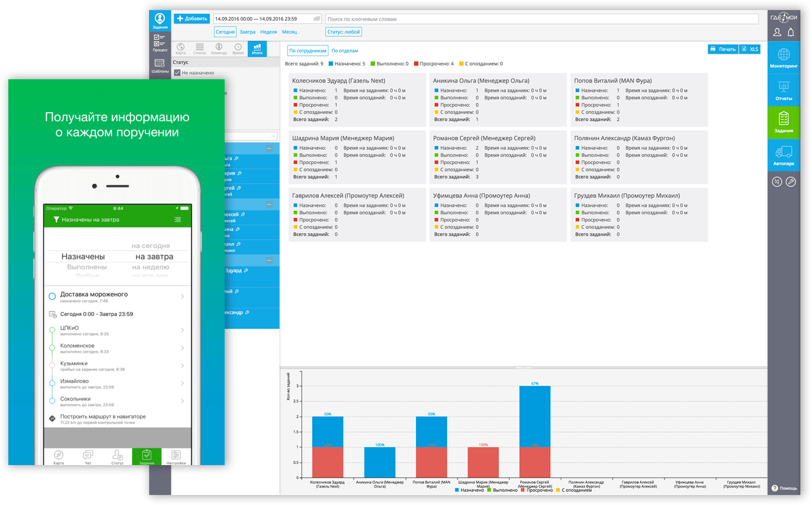Collapse the second employee group
The width and height of the screenshot is (812, 505).
pos(269,205)
